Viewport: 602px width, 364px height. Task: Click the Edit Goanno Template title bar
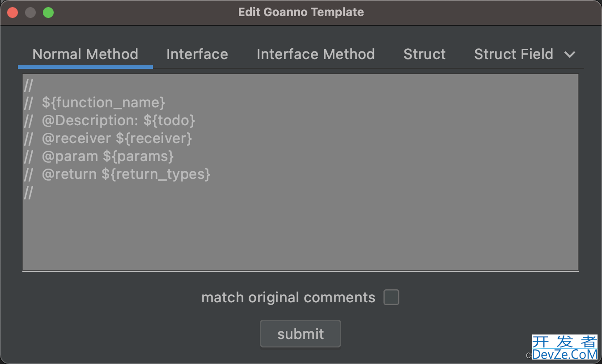tap(301, 12)
